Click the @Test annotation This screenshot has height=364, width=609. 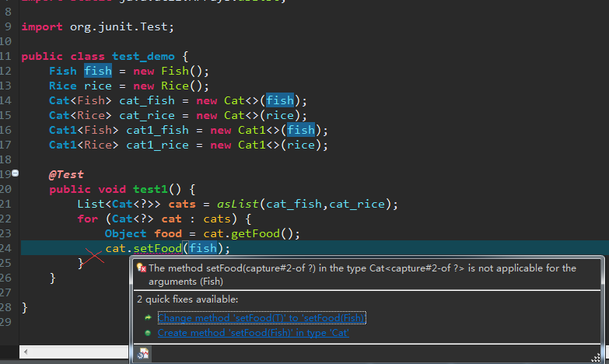tap(66, 174)
